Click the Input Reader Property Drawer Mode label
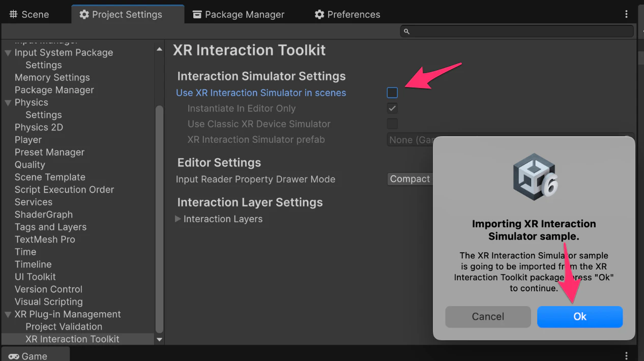 (255, 179)
